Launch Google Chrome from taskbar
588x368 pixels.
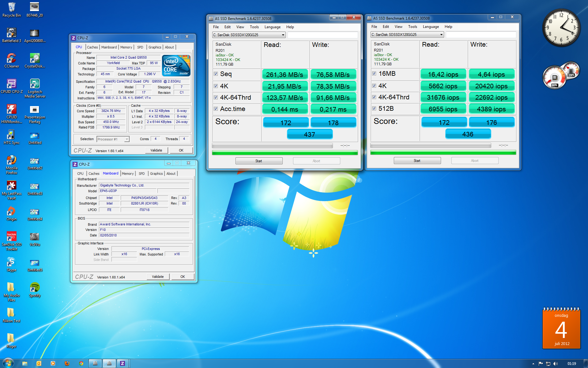click(81, 363)
